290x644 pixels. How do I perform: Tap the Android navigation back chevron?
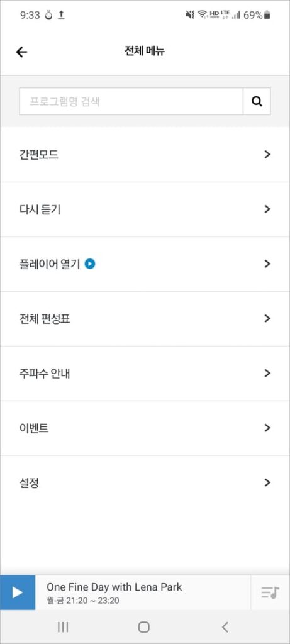[x=225, y=627]
